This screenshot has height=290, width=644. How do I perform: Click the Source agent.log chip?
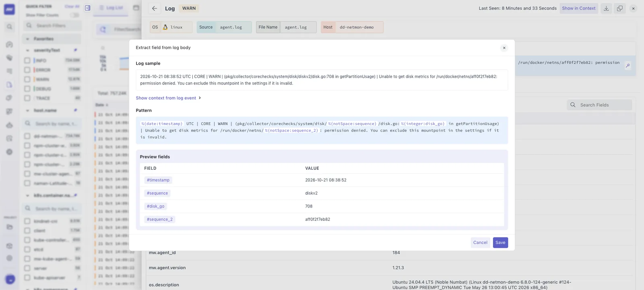224,27
